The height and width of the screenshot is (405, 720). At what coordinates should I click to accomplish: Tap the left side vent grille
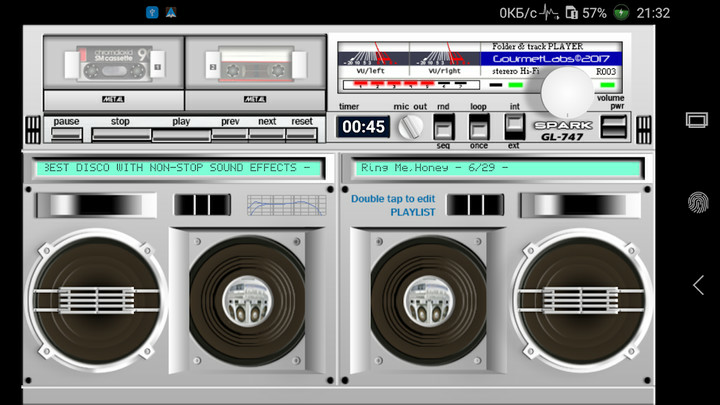(33, 130)
